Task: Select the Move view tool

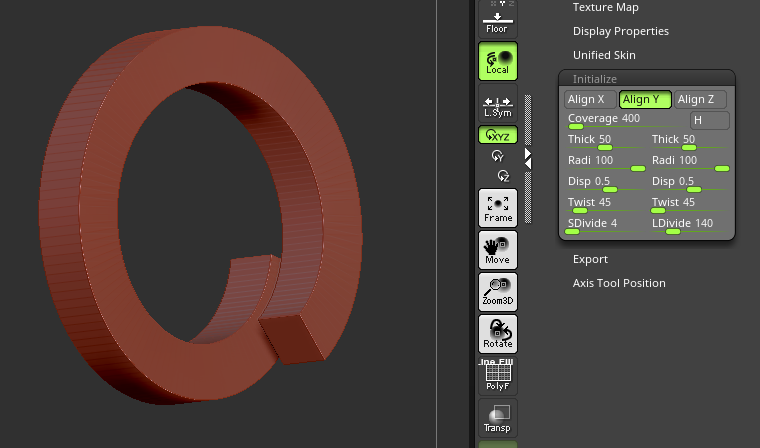Action: [x=498, y=250]
